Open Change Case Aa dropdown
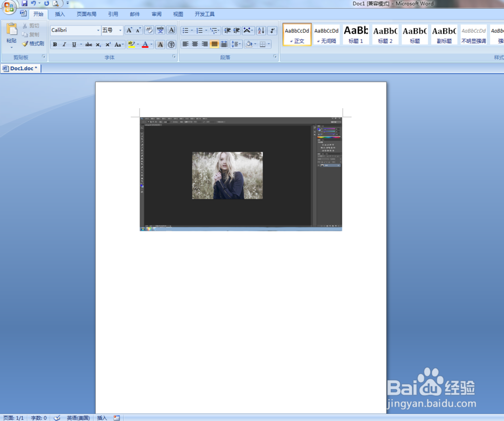Image resolution: width=504 pixels, height=421 pixels. coord(119,44)
